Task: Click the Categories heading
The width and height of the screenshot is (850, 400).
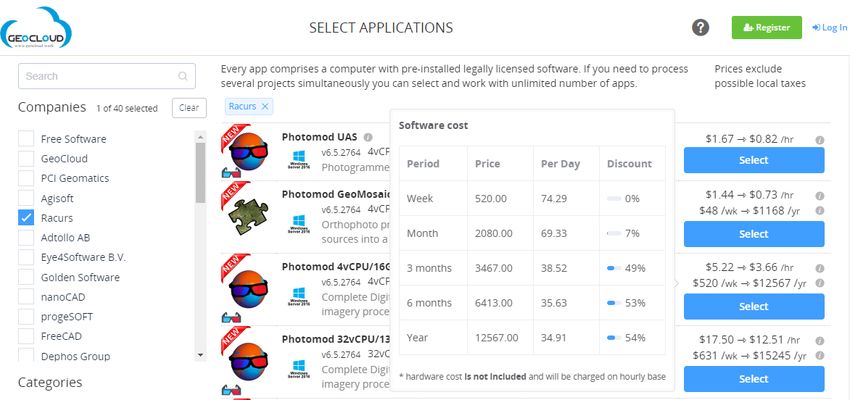Action: 50,382
